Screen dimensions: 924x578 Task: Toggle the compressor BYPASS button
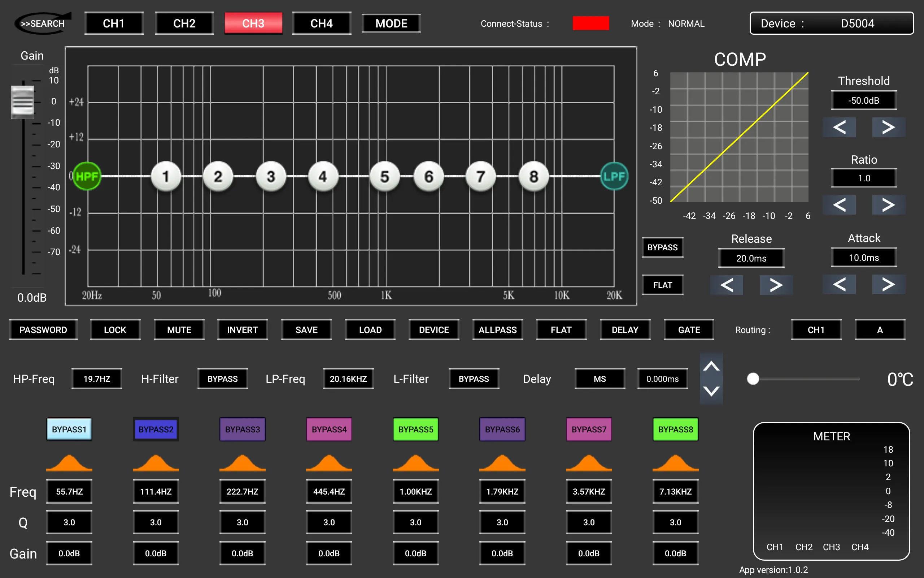tap(662, 247)
